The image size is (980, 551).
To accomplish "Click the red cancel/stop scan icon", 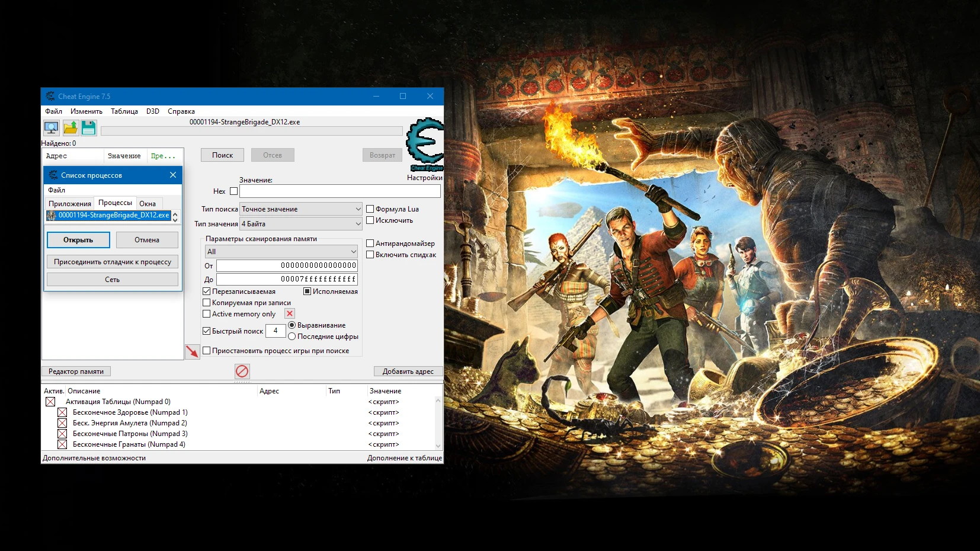I will (x=242, y=371).
